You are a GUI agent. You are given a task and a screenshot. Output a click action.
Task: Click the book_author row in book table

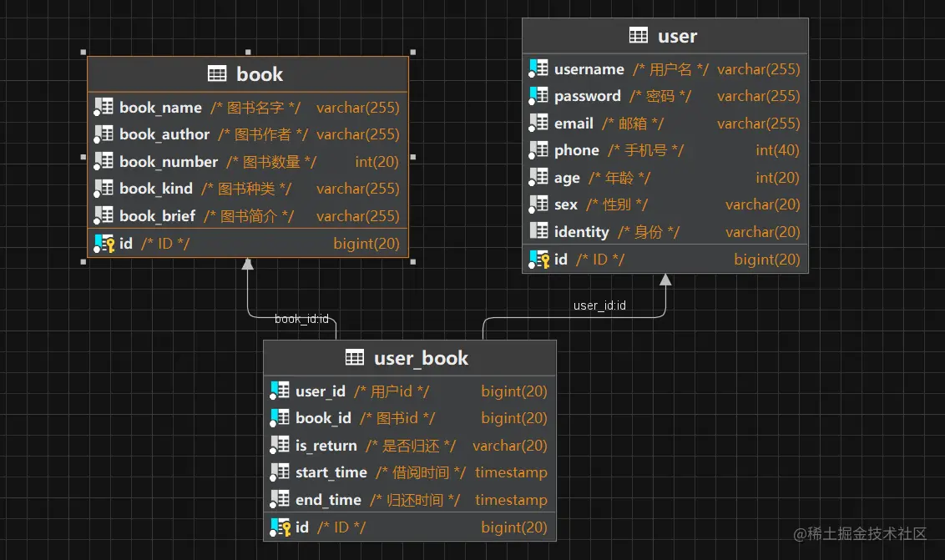click(x=248, y=134)
